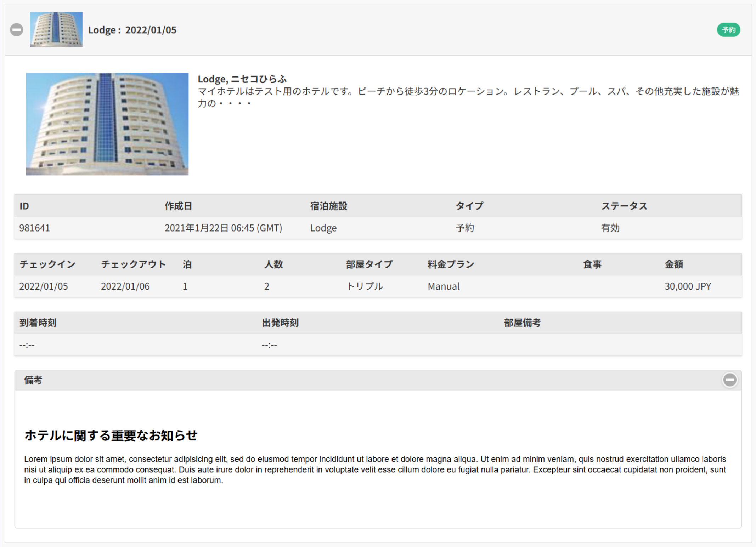
Task: Click rate plan Manual
Action: (444, 286)
